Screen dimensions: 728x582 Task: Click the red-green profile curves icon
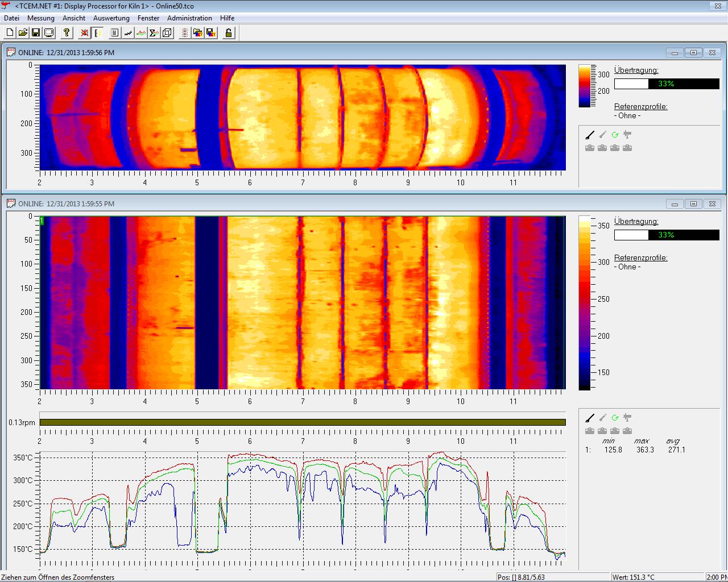140,33
